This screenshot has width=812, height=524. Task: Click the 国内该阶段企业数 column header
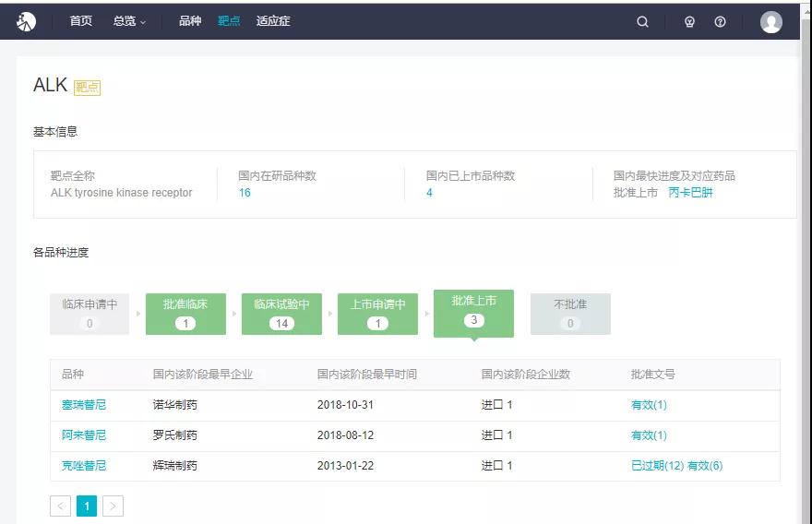pyautogui.click(x=526, y=375)
